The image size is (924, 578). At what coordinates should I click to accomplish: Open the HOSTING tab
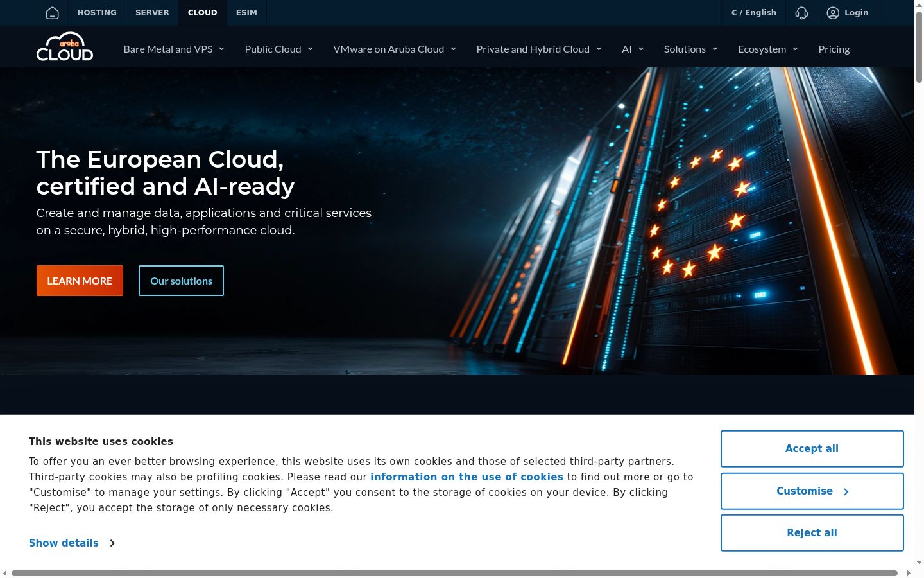[x=97, y=13]
